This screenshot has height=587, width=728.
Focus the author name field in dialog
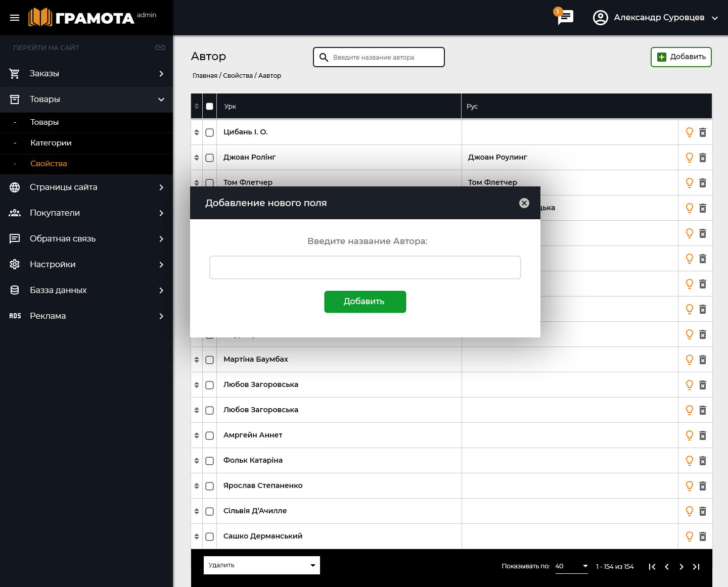[x=365, y=267]
